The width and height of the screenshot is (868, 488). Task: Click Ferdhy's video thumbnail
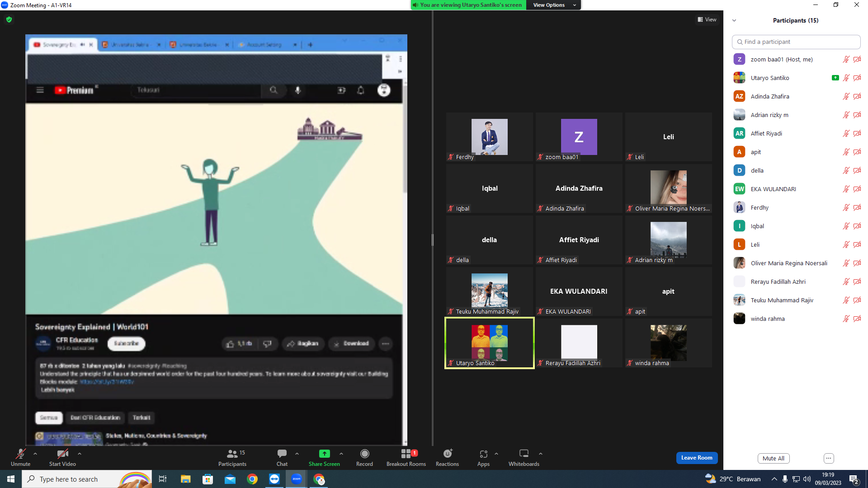click(x=490, y=137)
